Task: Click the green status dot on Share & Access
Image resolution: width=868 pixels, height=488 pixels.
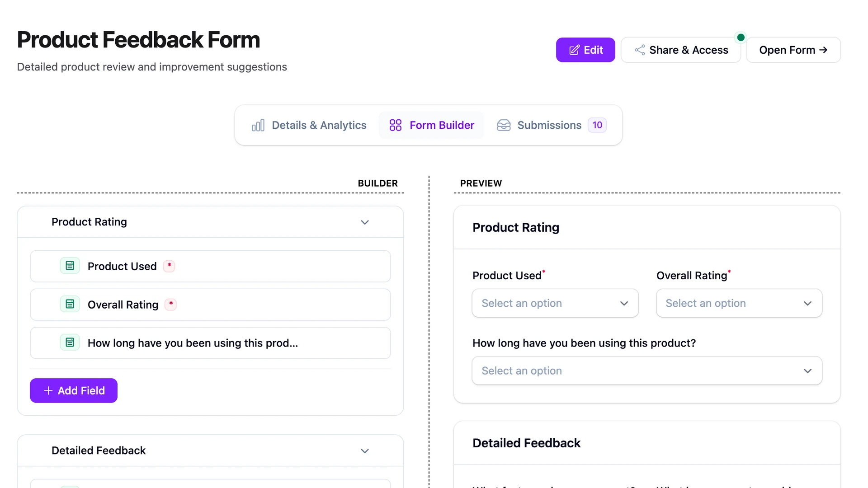Action: coord(741,38)
